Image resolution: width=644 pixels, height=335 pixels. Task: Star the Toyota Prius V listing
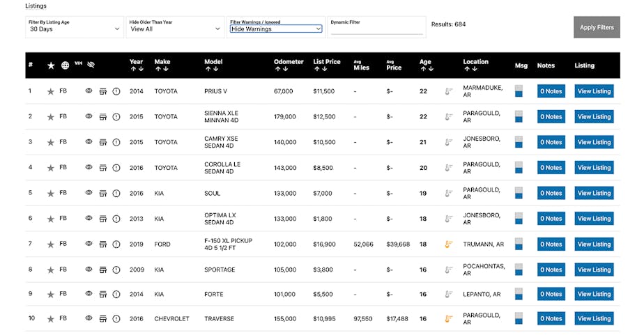(x=50, y=91)
